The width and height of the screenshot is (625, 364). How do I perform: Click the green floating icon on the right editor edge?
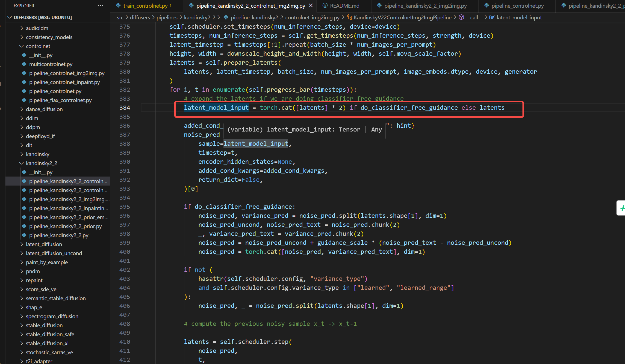623,208
